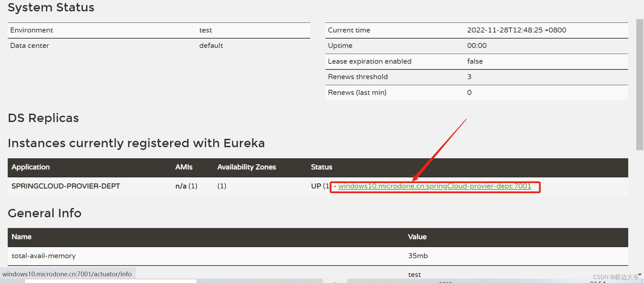Click the Value column header in General Info

tap(417, 237)
